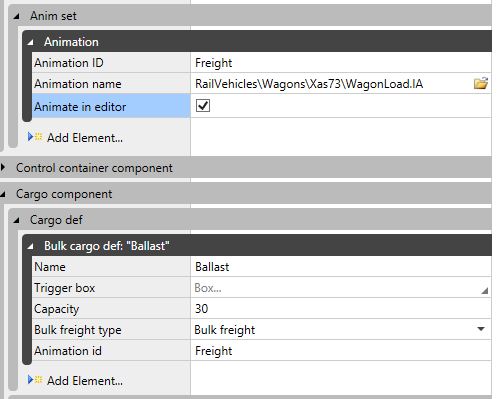Screen dimensions: 498x399
Task: Click Add Element under Animation
Action: (85, 138)
